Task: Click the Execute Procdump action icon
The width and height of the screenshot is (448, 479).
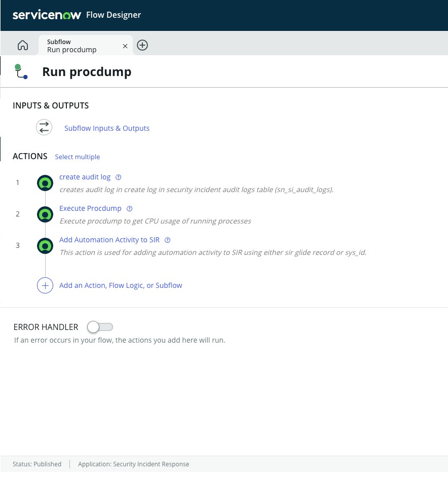Action: click(x=45, y=214)
